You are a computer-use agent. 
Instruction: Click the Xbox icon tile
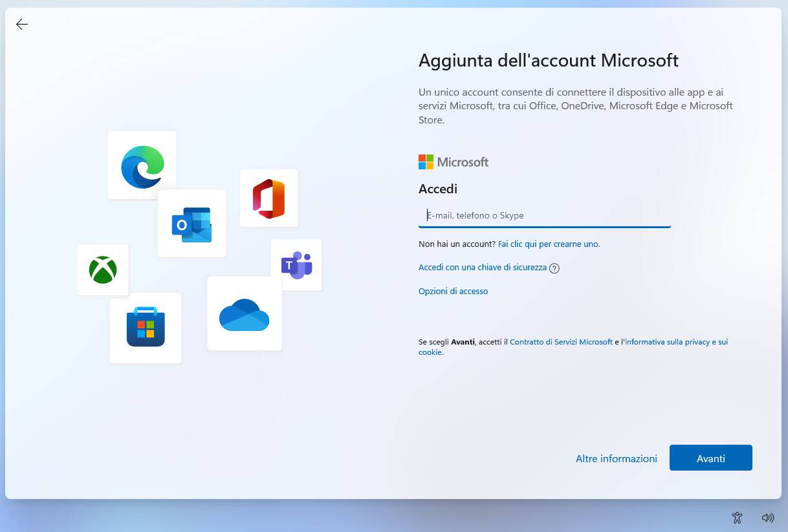[x=103, y=270]
